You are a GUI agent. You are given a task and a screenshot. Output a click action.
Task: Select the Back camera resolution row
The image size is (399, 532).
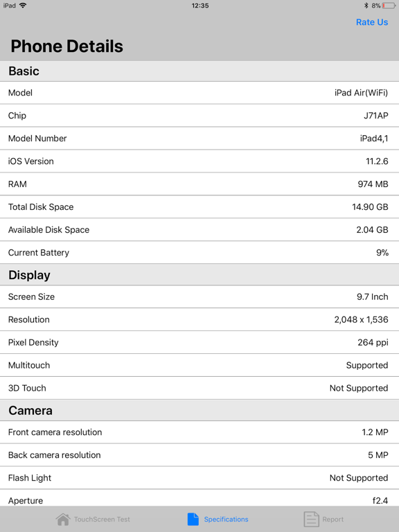[x=199, y=455]
